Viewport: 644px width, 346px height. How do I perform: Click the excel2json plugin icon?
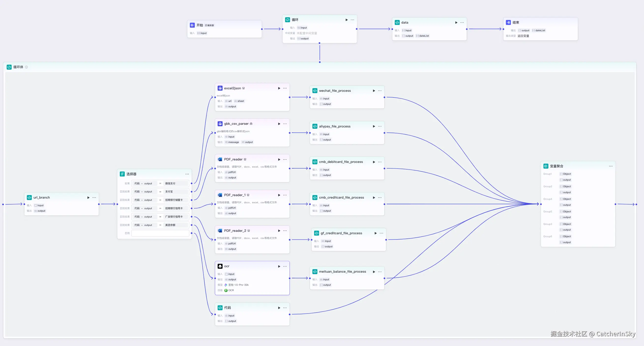click(x=220, y=88)
